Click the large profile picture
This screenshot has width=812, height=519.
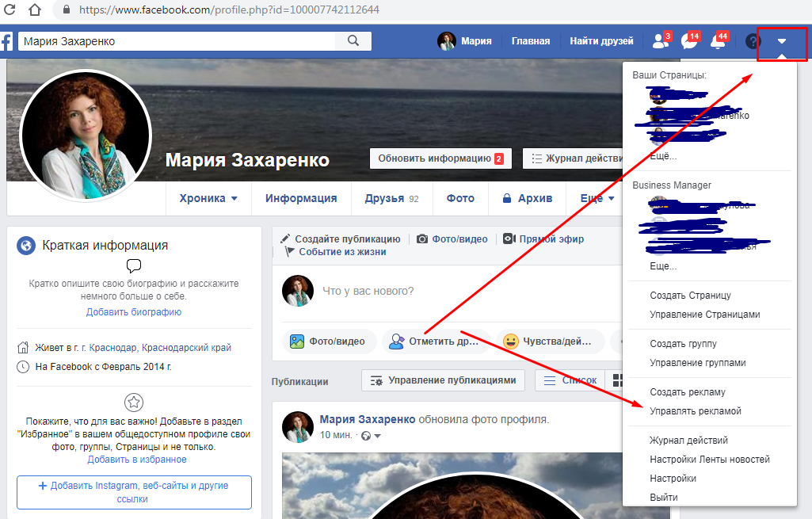(86, 135)
